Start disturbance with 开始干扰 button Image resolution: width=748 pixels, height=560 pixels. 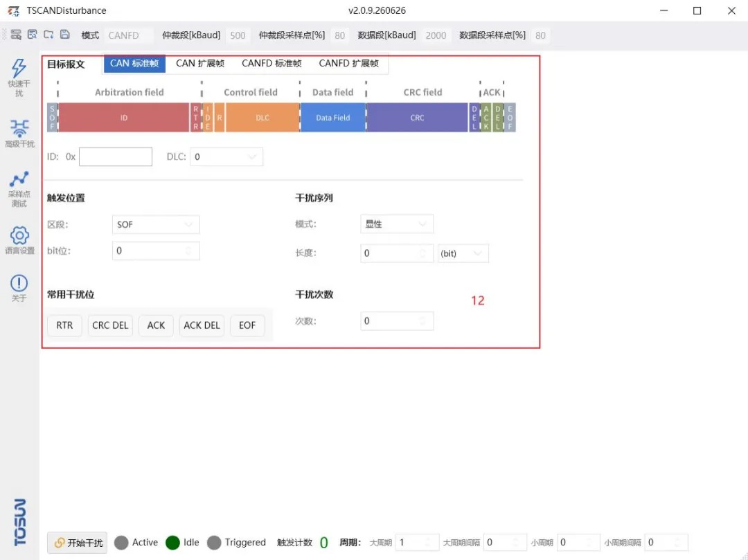click(78, 543)
